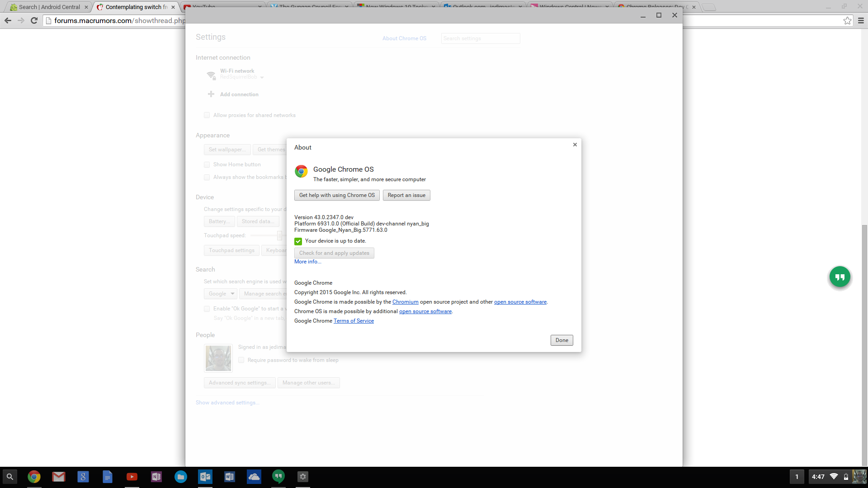868x488 pixels.
Task: Open Word Online from the shelf
Action: [229, 477]
